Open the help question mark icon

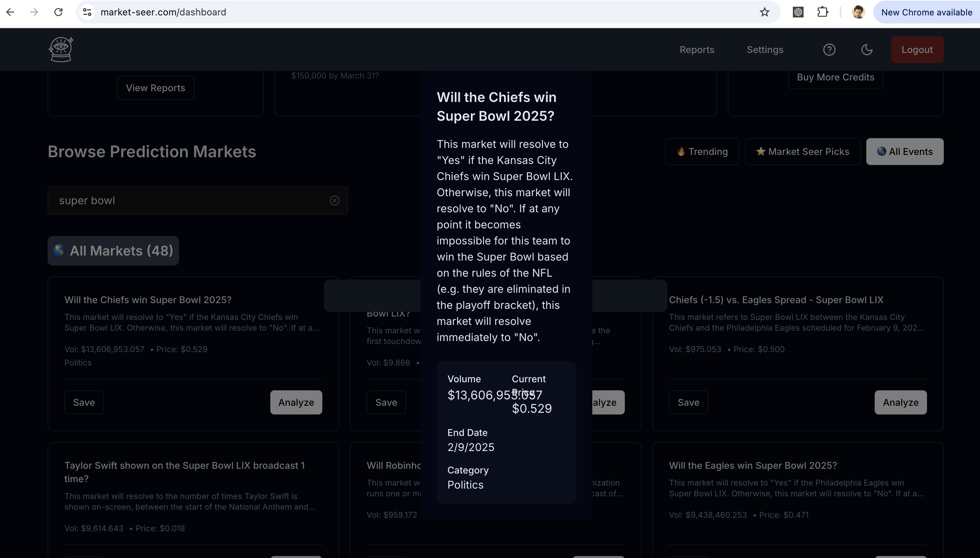click(829, 50)
